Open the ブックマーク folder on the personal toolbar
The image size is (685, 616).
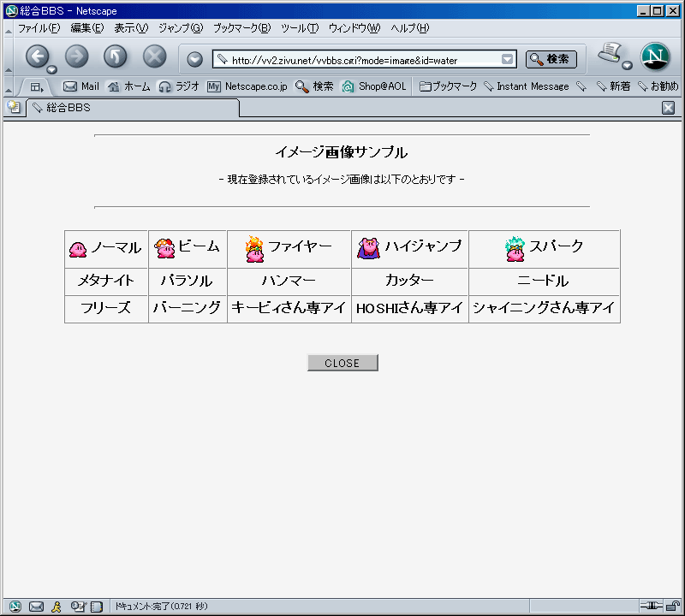coord(448,86)
